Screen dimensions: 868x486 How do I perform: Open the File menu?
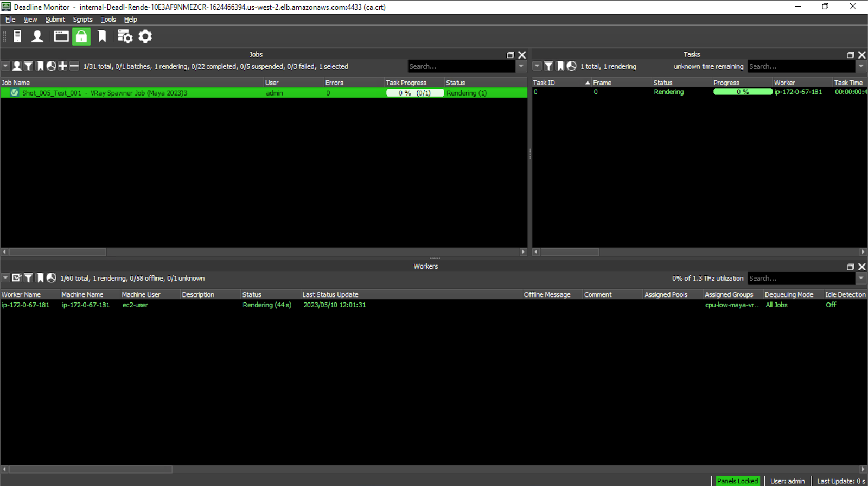10,20
